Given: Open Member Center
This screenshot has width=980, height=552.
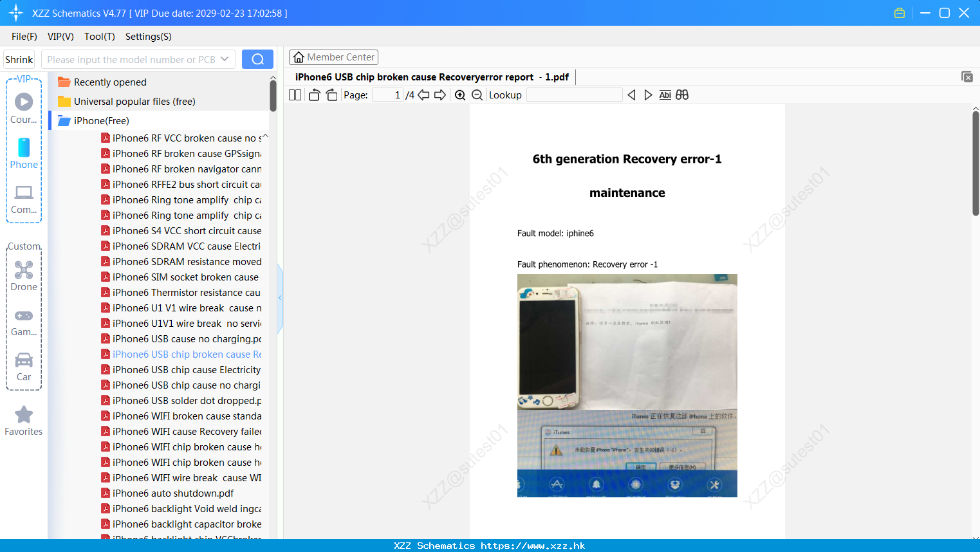Looking at the screenshot, I should [333, 57].
